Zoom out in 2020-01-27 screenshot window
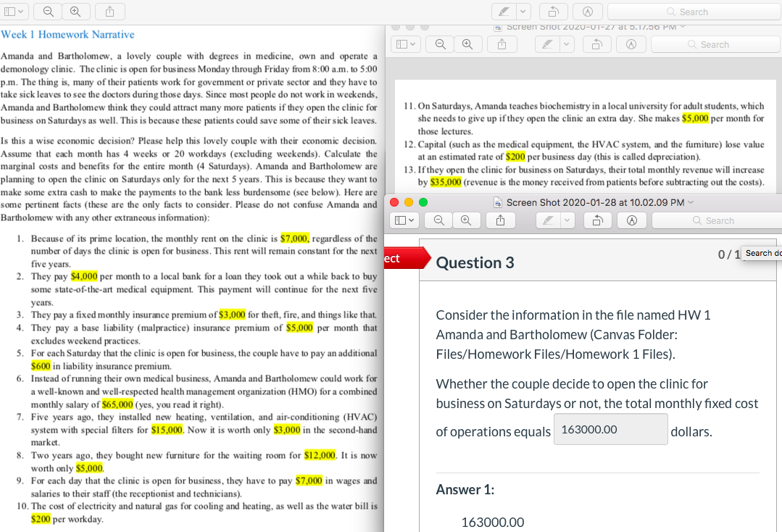The width and height of the screenshot is (782, 532). [x=441, y=44]
